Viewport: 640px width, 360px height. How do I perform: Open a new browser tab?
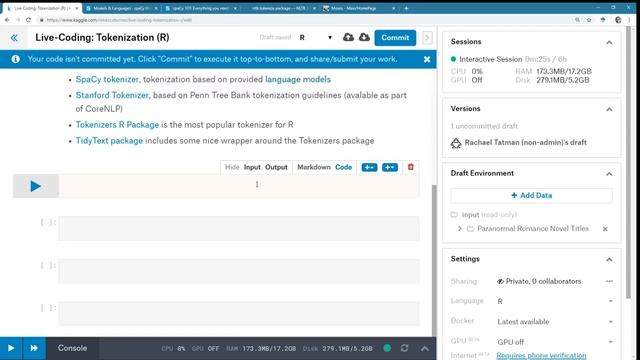pyautogui.click(x=406, y=8)
